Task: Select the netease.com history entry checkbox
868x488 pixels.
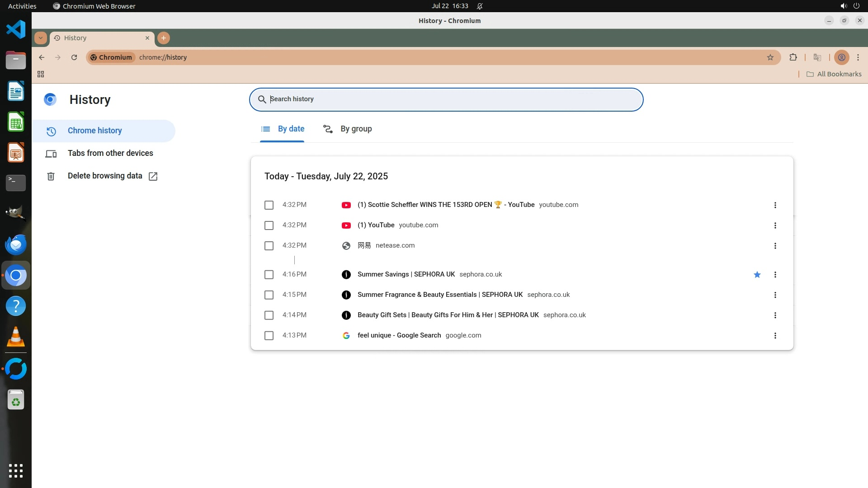Action: click(x=269, y=246)
